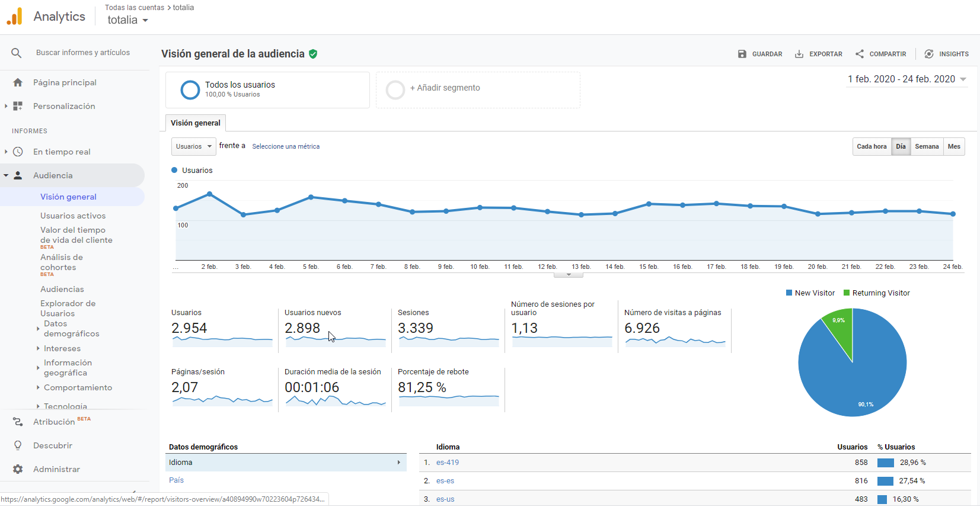The image size is (980, 507).
Task: Click the Sesiones value 3.339
Action: 416,328
